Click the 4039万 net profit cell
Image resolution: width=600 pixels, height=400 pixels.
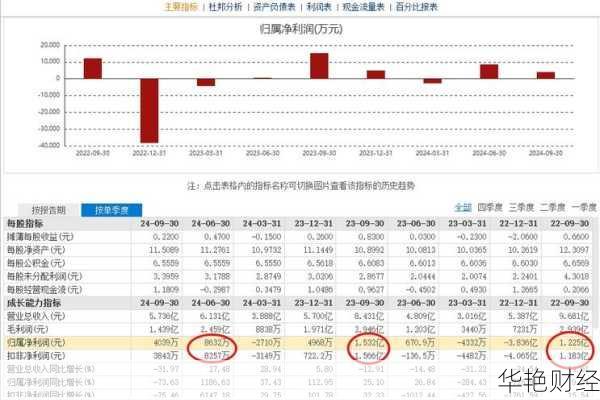tap(166, 343)
